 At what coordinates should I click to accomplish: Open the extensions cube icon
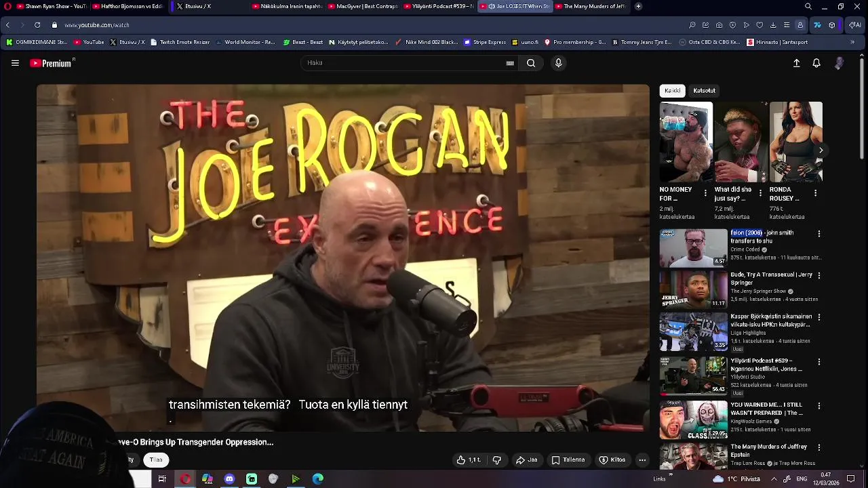click(832, 25)
